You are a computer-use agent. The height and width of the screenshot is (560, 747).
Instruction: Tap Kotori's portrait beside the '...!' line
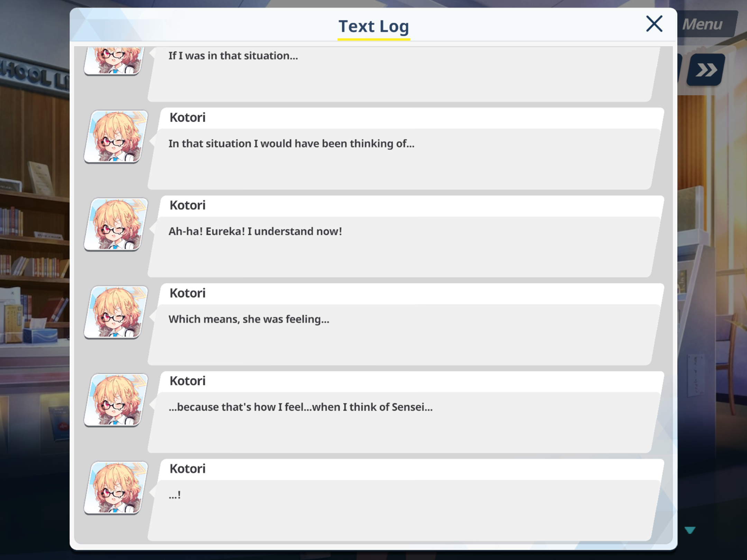click(116, 488)
